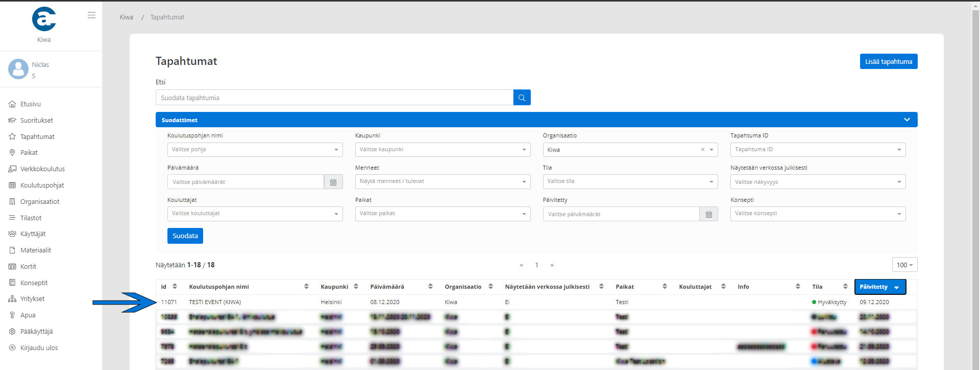Image resolution: width=980 pixels, height=370 pixels.
Task: Collapse the Suodattimet filter panel
Action: (906, 120)
